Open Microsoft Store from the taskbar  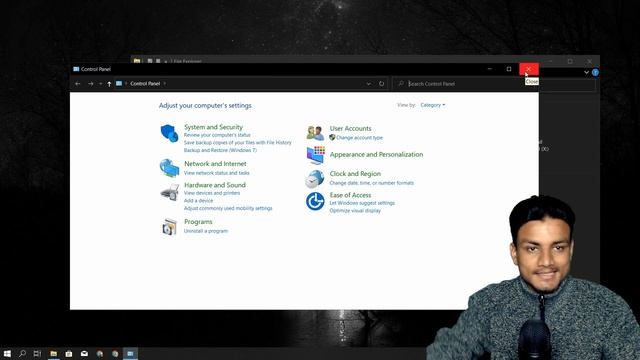point(69,353)
